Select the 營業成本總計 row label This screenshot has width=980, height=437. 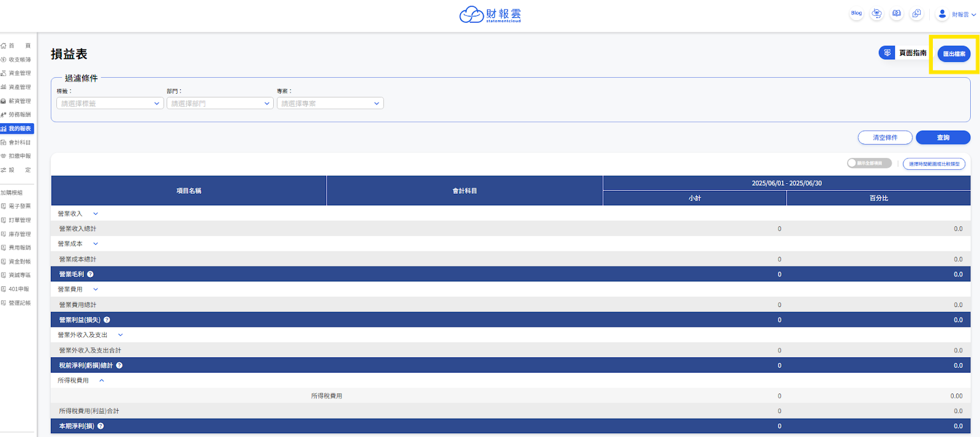pos(78,259)
